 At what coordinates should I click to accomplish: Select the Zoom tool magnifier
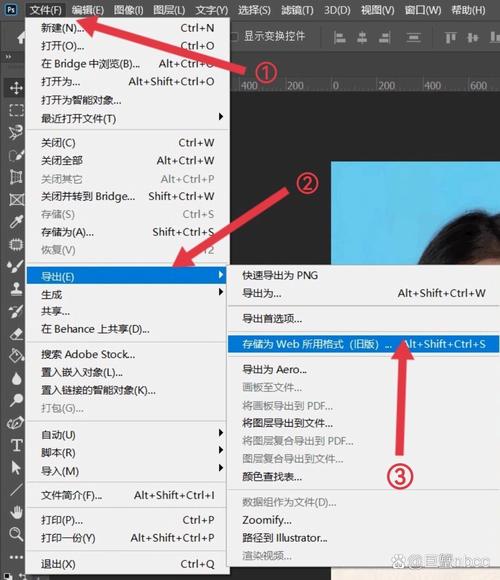(x=16, y=534)
